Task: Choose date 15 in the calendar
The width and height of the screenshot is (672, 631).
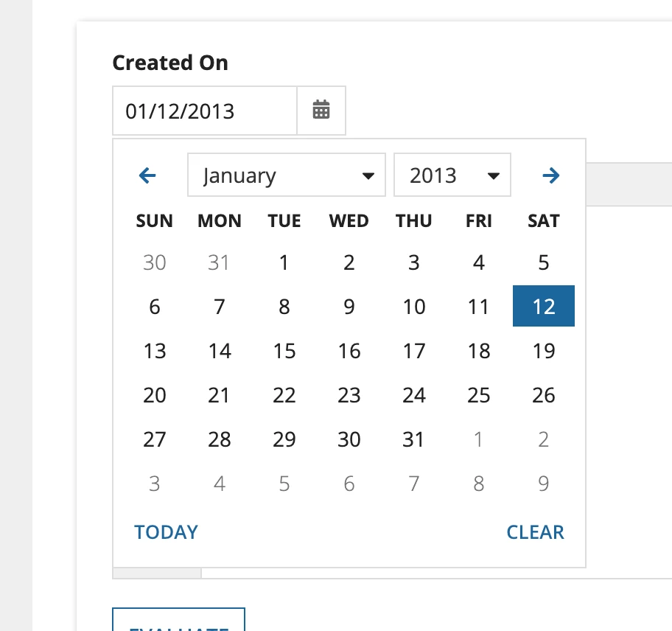Action: (284, 351)
